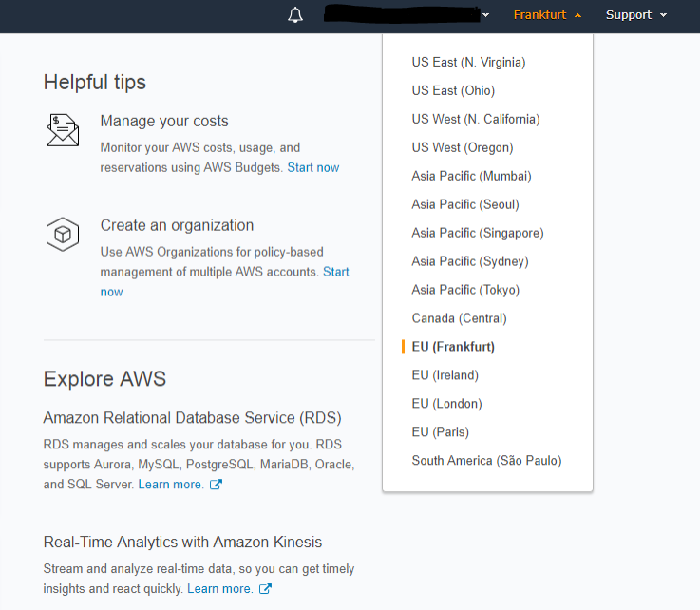The height and width of the screenshot is (610, 700).
Task: Click external link icon after RDS Learn more
Action: (216, 485)
